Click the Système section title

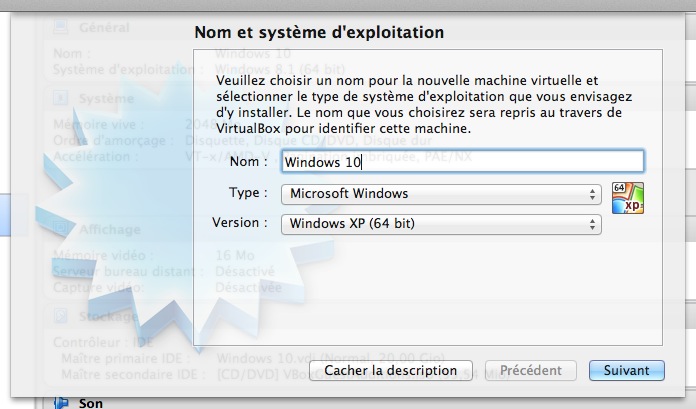pyautogui.click(x=106, y=99)
